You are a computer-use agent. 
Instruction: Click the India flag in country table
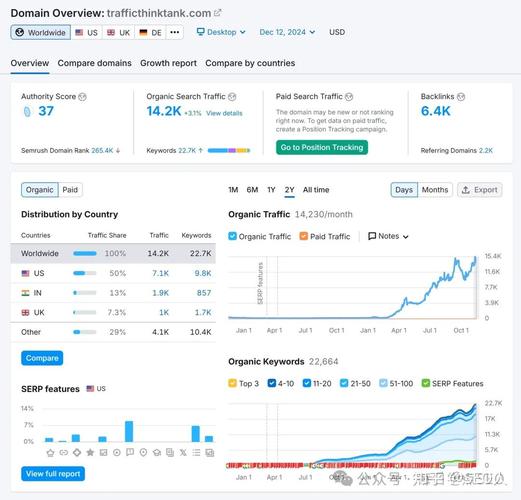click(25, 293)
